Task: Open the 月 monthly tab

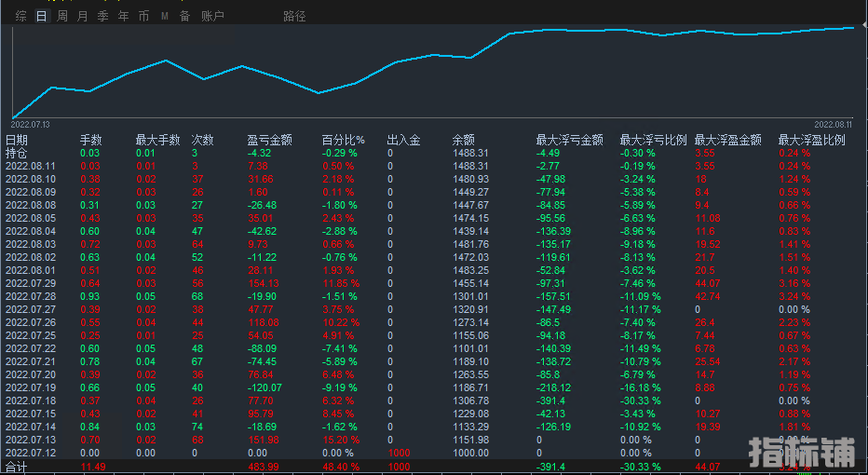Action: click(83, 16)
